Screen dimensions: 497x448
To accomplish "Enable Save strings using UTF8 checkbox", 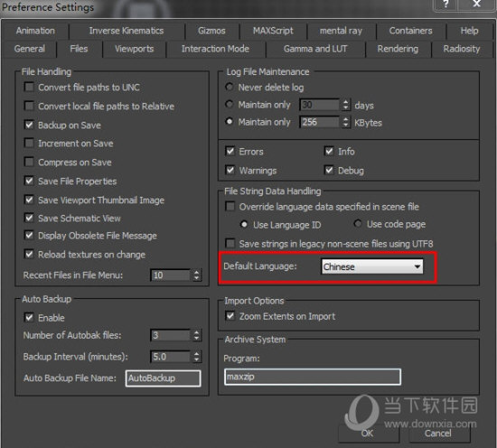I will point(230,243).
